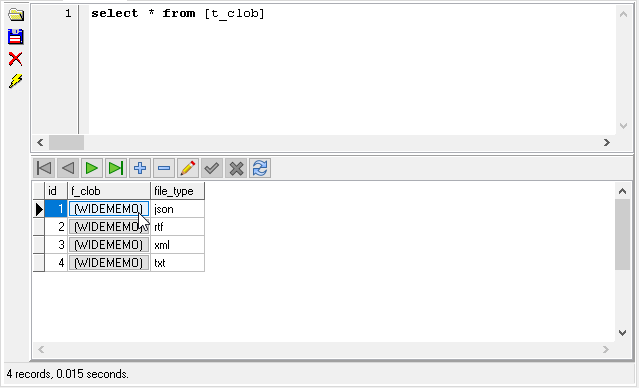Click down arrow of results grid scrollbar
Viewport: 639px width, 388px height.
(x=622, y=333)
